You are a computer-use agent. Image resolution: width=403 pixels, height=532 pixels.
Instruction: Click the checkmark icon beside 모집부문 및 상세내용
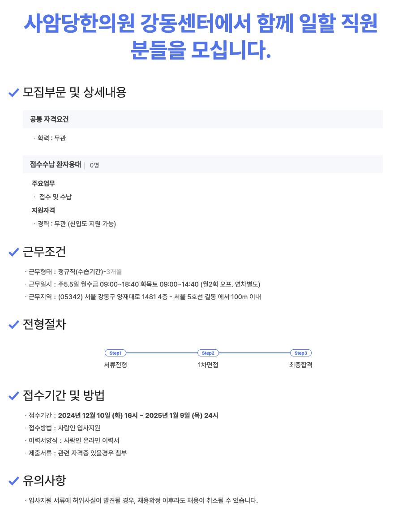14,93
